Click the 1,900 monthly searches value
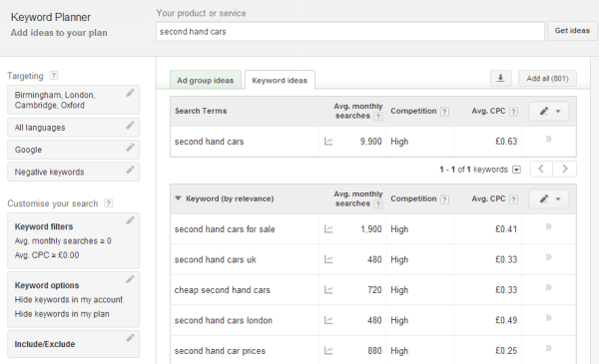 point(371,229)
